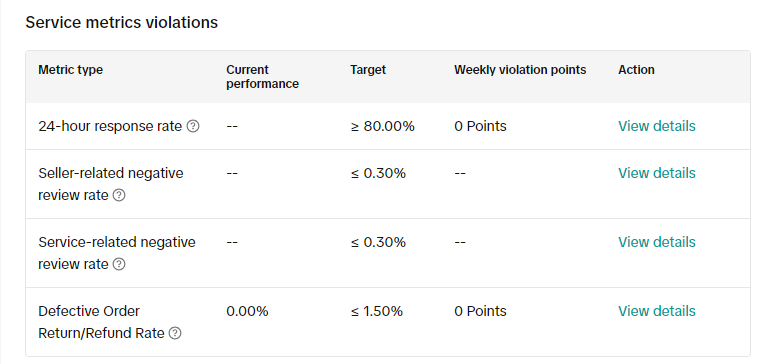Viewport: 764px width, 364px height.
Task: Click the Service metrics violations heading
Action: 122,22
